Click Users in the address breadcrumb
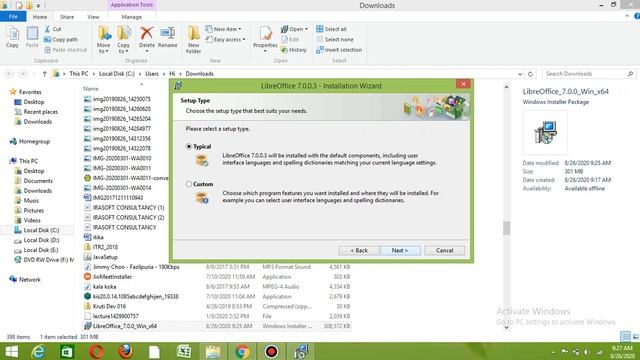This screenshot has width=640, height=360. pos(152,74)
